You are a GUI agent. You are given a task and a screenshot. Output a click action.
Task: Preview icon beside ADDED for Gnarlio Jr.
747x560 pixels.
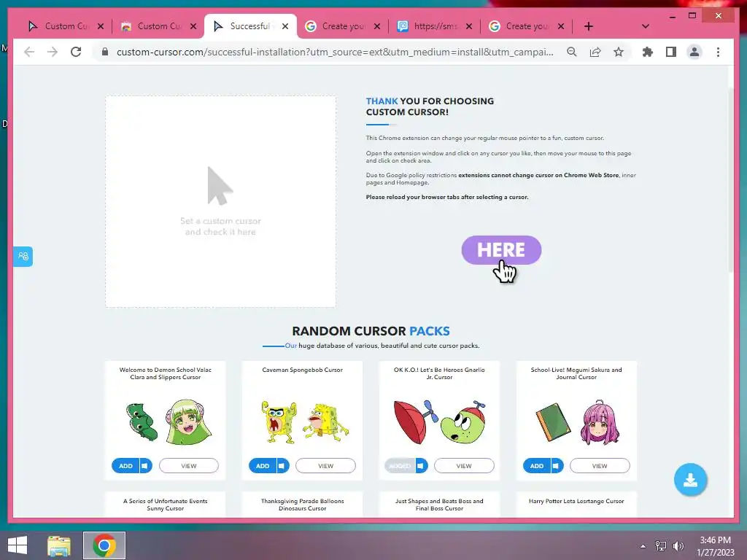click(x=421, y=466)
